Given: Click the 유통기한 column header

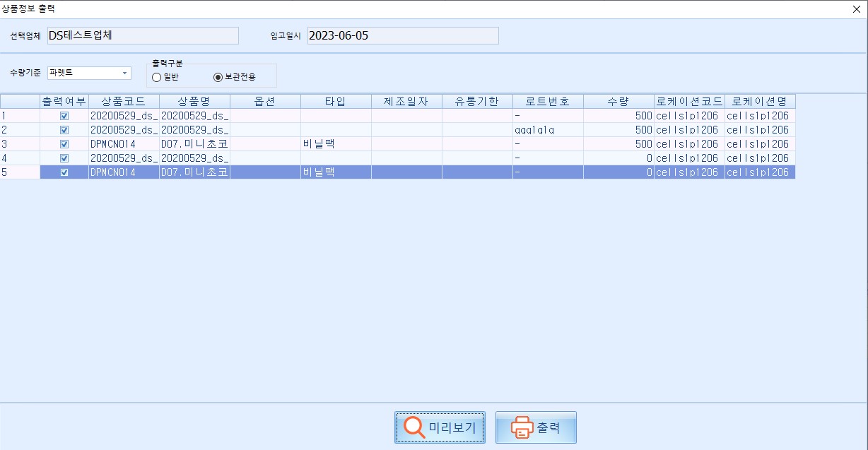Looking at the screenshot, I should click(x=477, y=101).
